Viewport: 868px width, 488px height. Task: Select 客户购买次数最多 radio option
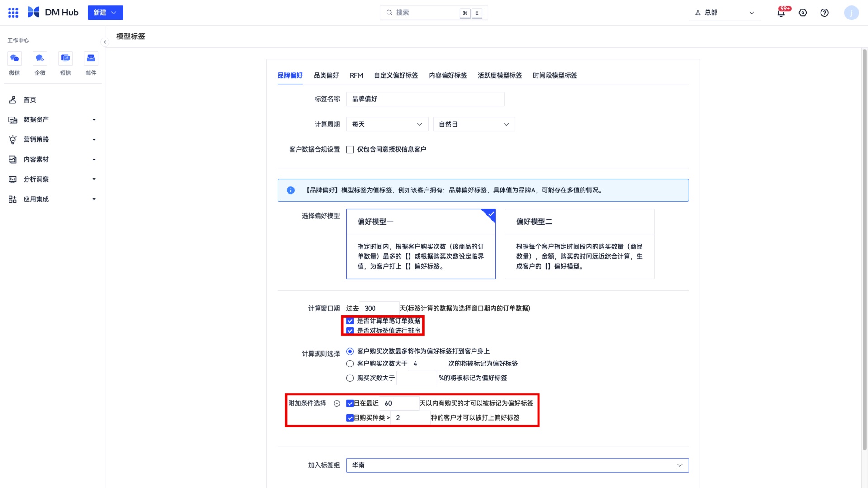tap(350, 352)
